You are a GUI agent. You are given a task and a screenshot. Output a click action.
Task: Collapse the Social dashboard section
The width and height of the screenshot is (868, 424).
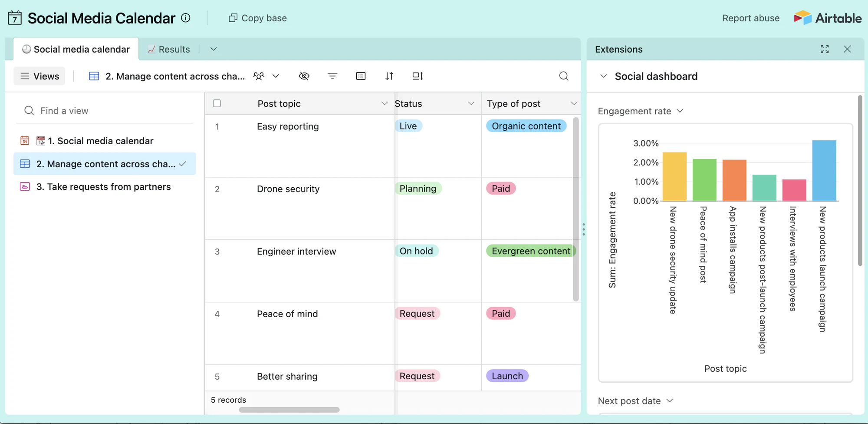(603, 76)
